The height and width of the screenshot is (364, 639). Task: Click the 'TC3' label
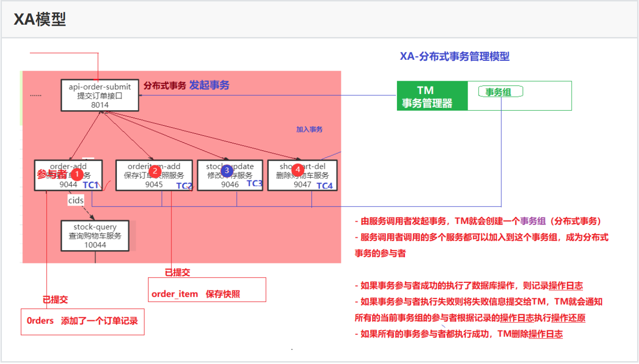254,183
